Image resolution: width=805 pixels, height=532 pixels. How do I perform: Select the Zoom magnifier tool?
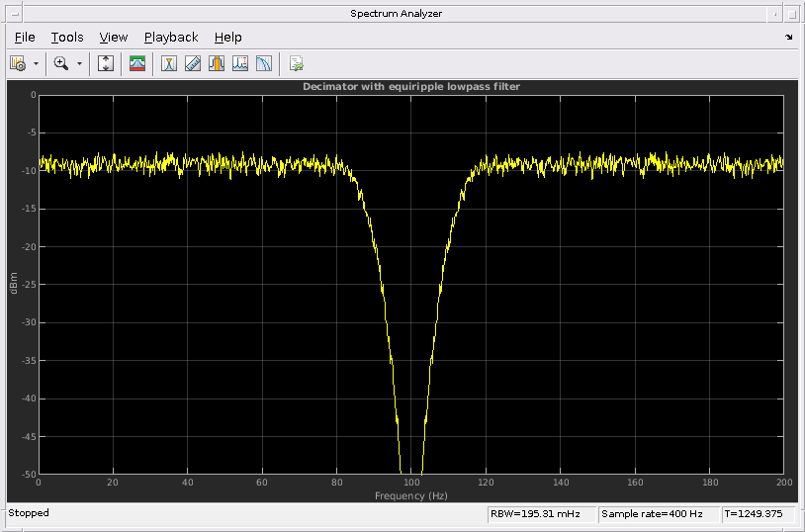point(61,63)
